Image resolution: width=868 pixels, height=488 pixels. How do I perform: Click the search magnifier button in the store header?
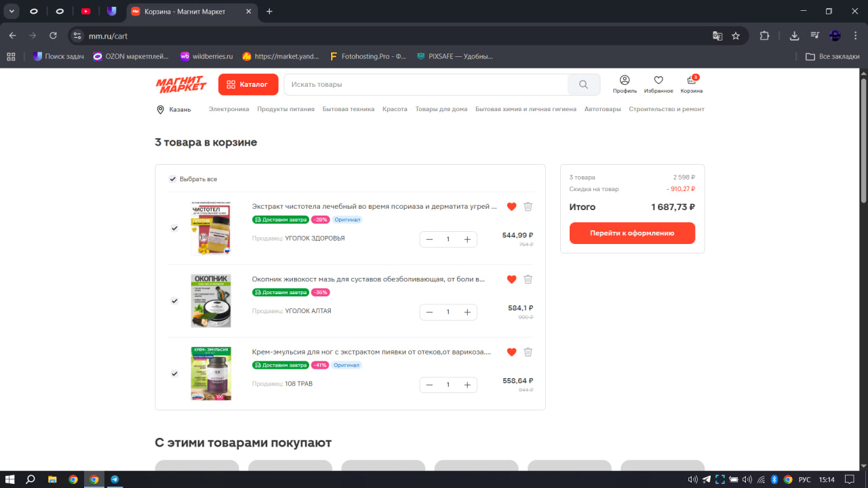[584, 85]
